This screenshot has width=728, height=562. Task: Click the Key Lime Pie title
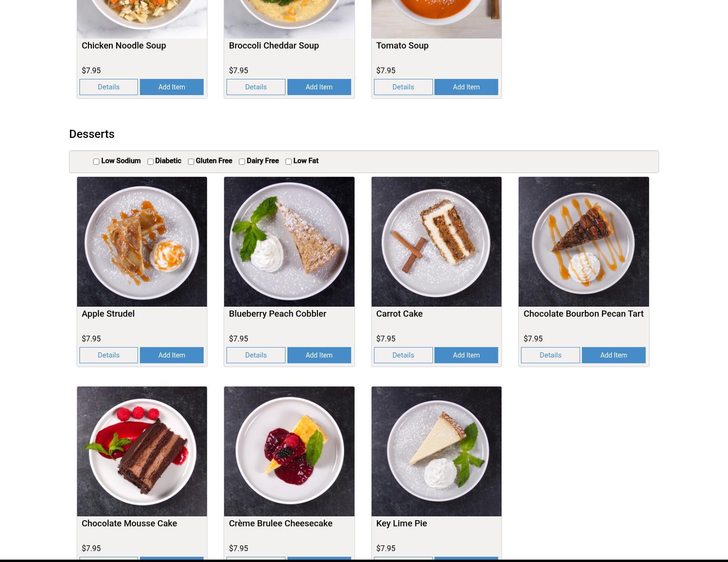tap(402, 523)
